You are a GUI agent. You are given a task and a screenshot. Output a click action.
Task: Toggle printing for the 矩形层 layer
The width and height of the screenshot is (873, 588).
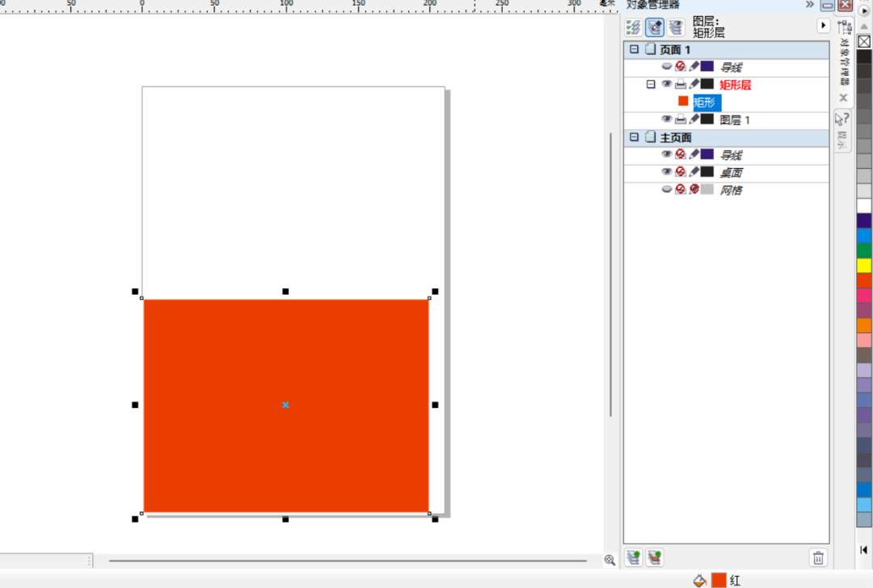coord(681,84)
